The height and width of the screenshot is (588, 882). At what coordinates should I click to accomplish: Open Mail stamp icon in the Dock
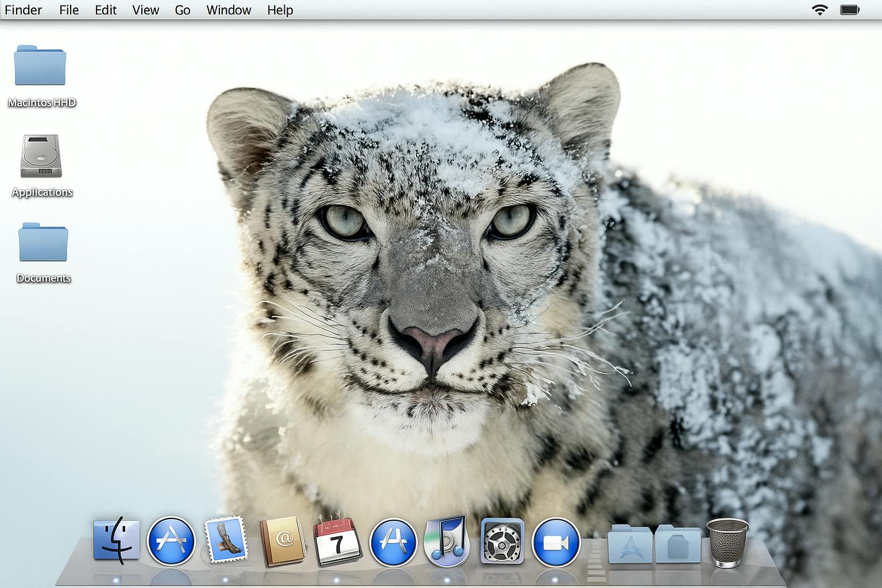click(226, 540)
